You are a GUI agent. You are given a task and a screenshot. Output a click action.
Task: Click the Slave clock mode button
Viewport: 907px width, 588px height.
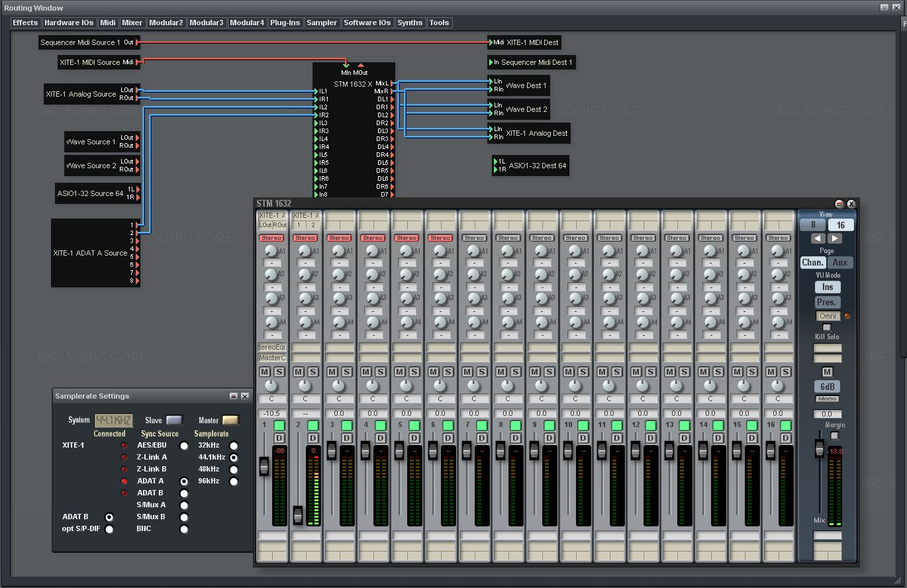coord(174,420)
